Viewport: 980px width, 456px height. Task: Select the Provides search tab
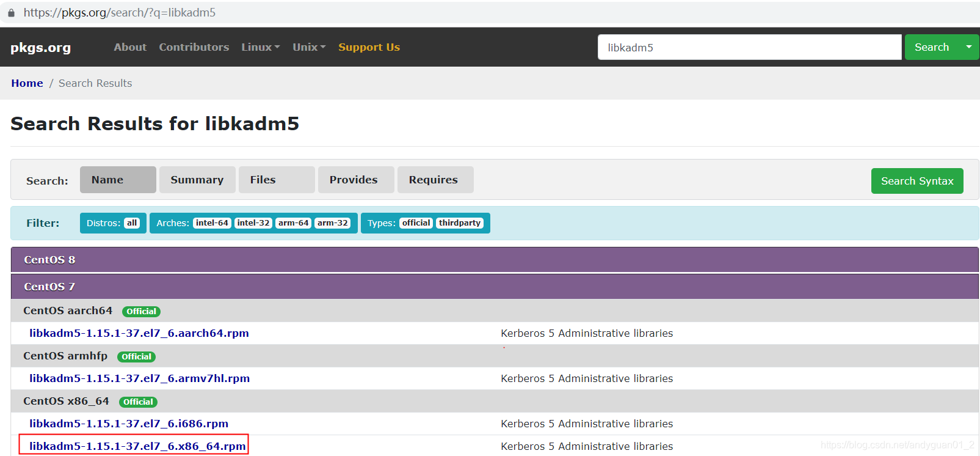click(x=356, y=180)
